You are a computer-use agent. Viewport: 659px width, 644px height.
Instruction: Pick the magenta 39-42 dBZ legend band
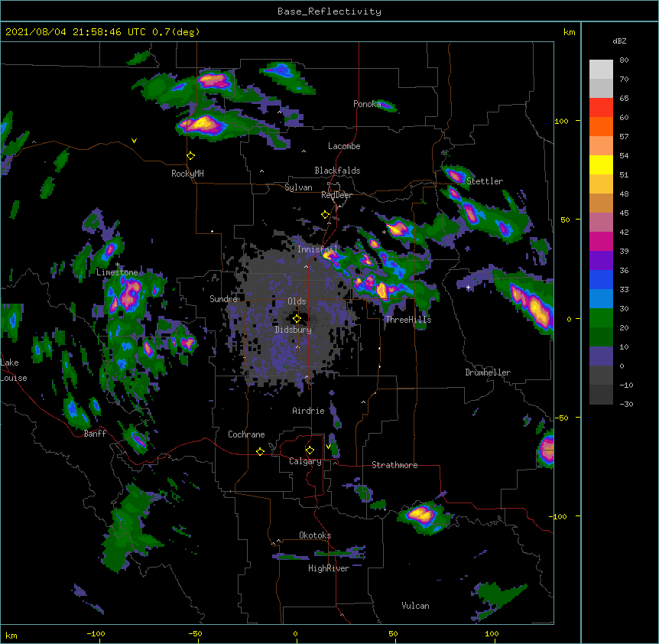[601, 242]
